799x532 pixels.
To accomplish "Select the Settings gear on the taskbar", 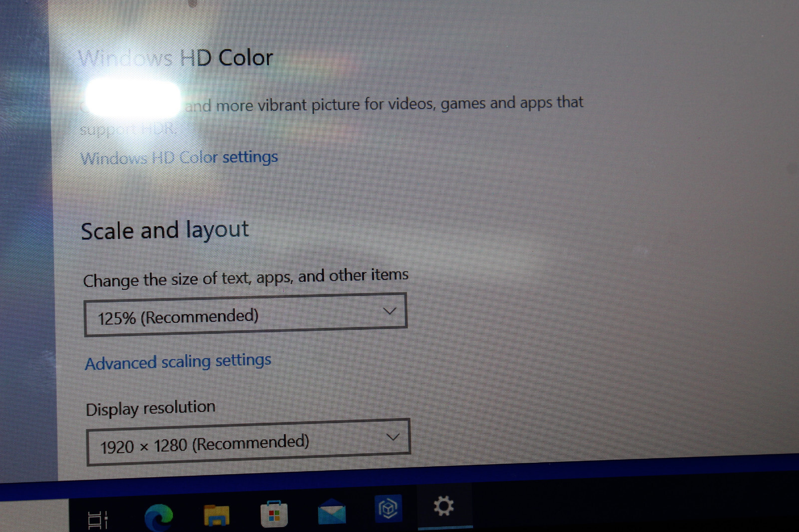I will pyautogui.click(x=444, y=506).
